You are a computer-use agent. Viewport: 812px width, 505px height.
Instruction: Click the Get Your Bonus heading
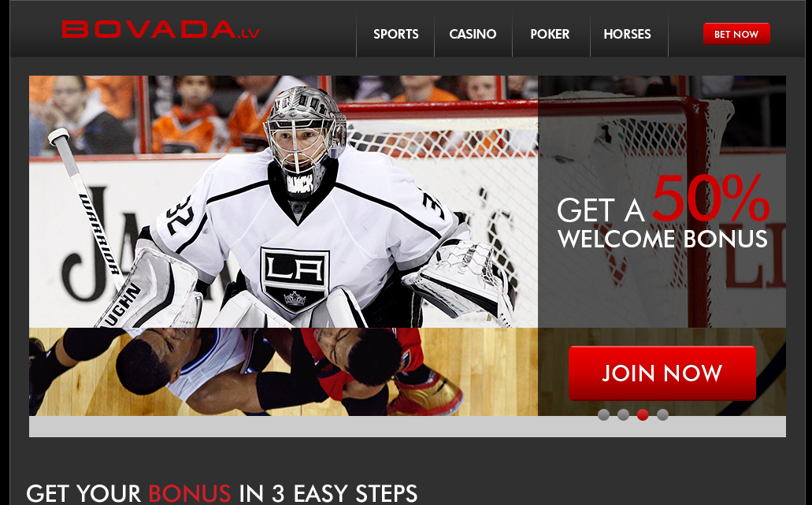click(221, 494)
